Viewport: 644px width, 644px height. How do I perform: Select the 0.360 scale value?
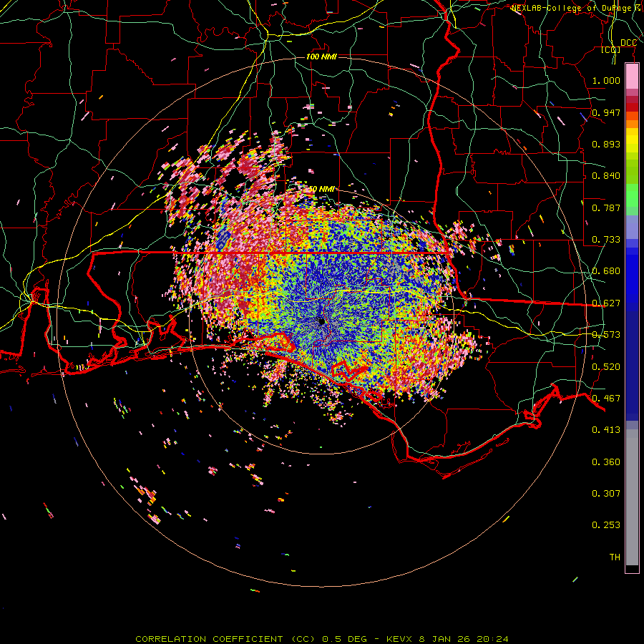606,462
